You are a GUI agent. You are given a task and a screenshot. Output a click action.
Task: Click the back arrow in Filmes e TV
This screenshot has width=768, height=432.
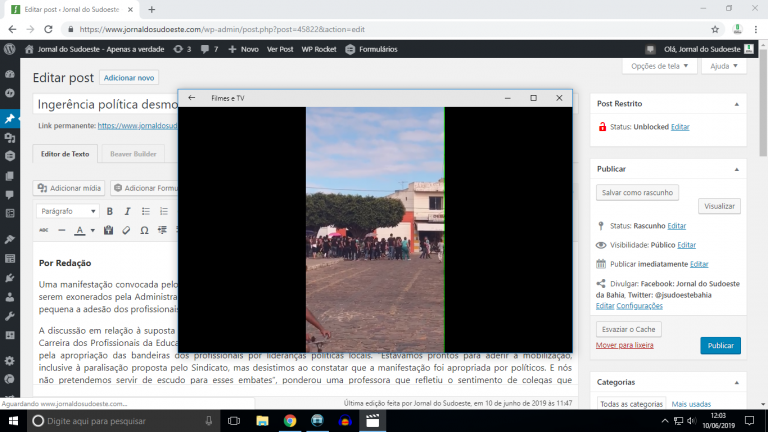pyautogui.click(x=191, y=98)
